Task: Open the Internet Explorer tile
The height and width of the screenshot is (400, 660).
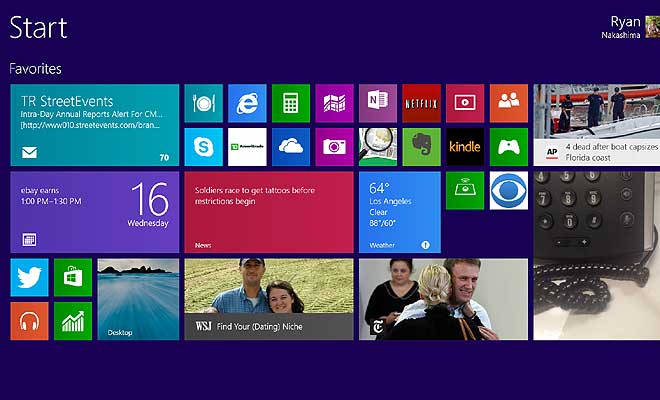Action: [247, 103]
